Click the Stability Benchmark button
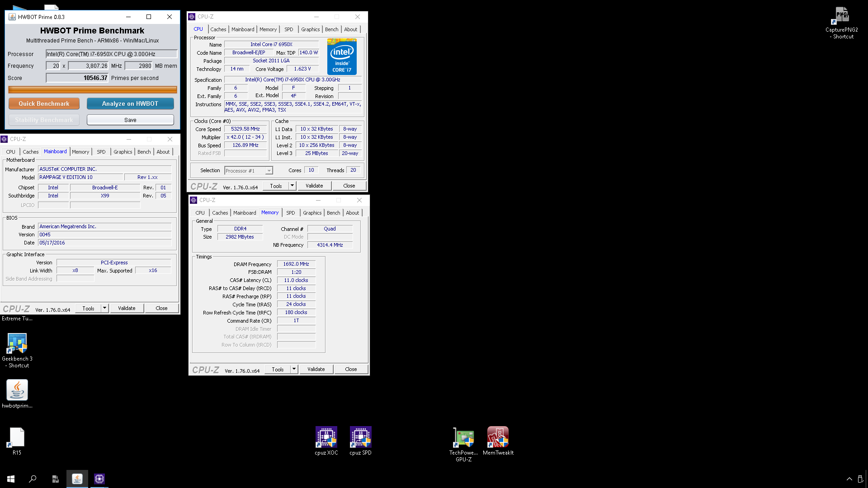 [44, 120]
